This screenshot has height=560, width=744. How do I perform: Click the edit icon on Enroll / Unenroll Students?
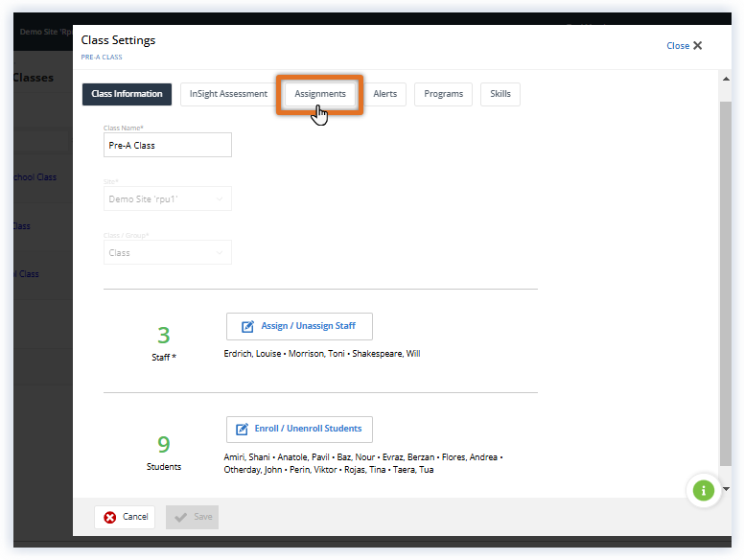click(x=242, y=429)
